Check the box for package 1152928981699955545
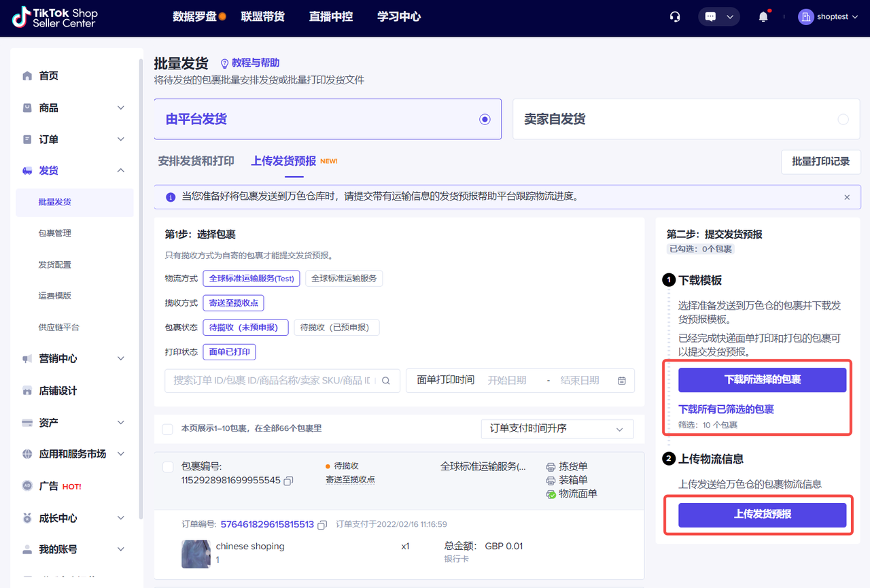 (x=168, y=467)
